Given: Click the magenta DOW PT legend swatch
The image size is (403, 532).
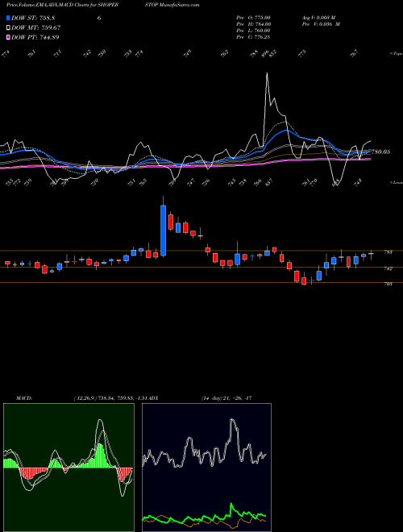Looking at the screenshot, I should pyautogui.click(x=9, y=37).
